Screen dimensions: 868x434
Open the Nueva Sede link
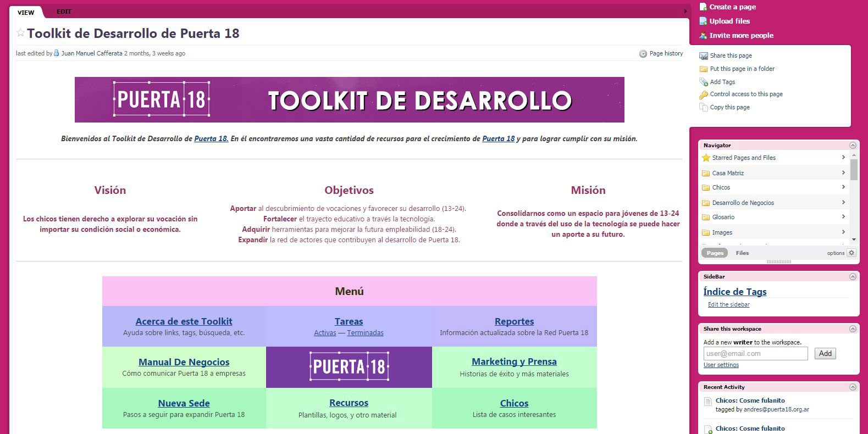point(184,403)
